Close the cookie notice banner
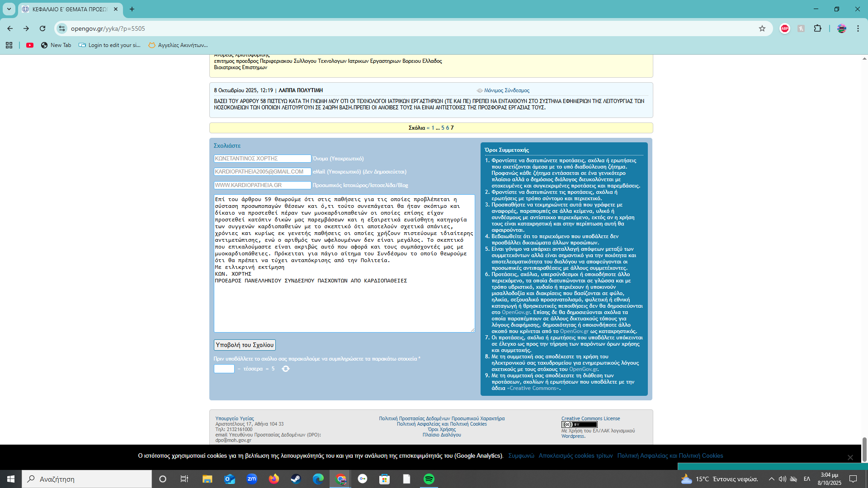Screen dimensions: 868x488 [x=850, y=457]
